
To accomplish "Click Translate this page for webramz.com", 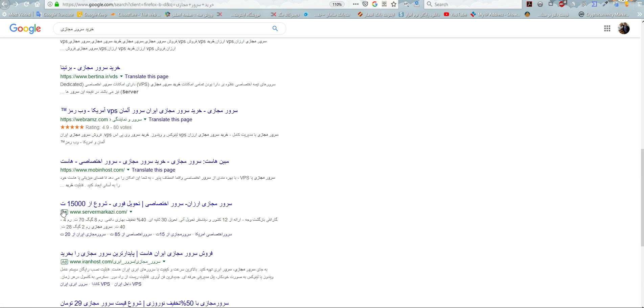I will (x=170, y=119).
